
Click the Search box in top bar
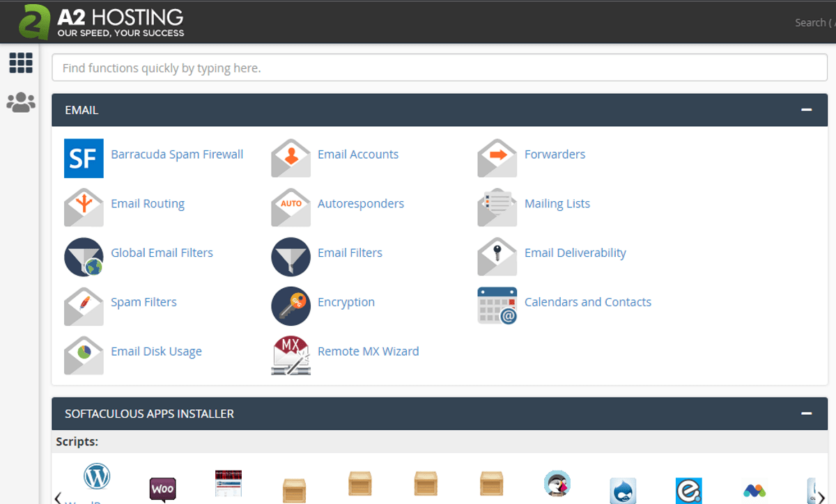pos(814,22)
